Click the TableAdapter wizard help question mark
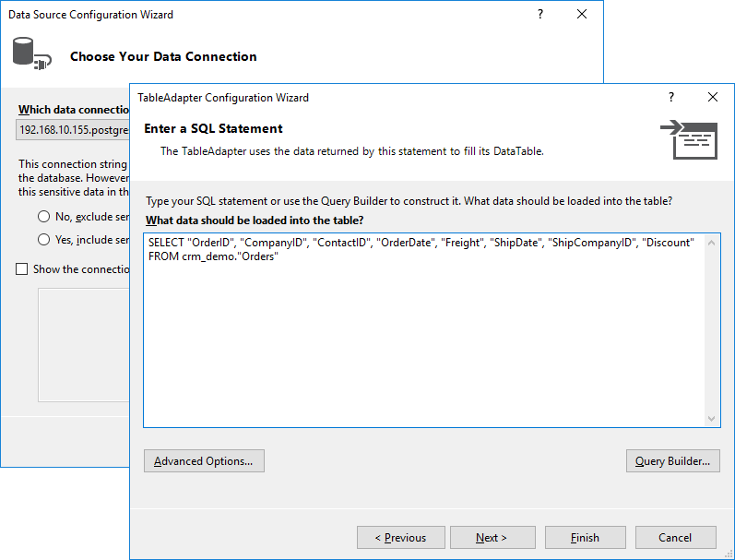The height and width of the screenshot is (560, 735). (670, 97)
